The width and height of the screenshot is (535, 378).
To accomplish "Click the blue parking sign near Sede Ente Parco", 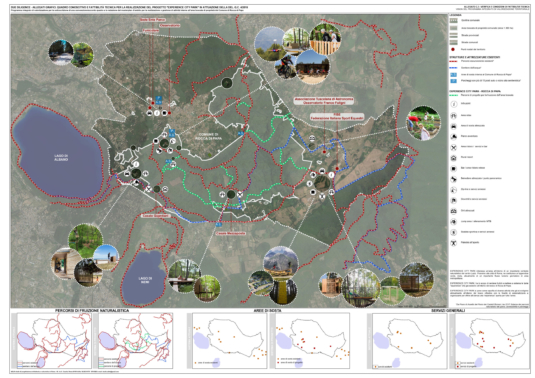I will [158, 100].
